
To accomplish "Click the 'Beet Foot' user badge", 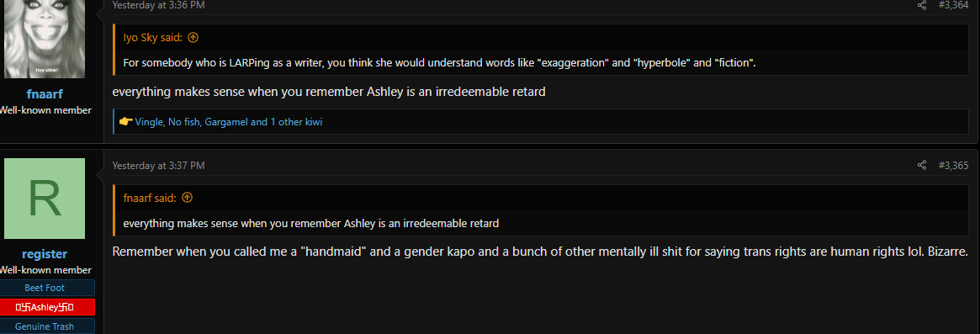I will click(x=45, y=288).
